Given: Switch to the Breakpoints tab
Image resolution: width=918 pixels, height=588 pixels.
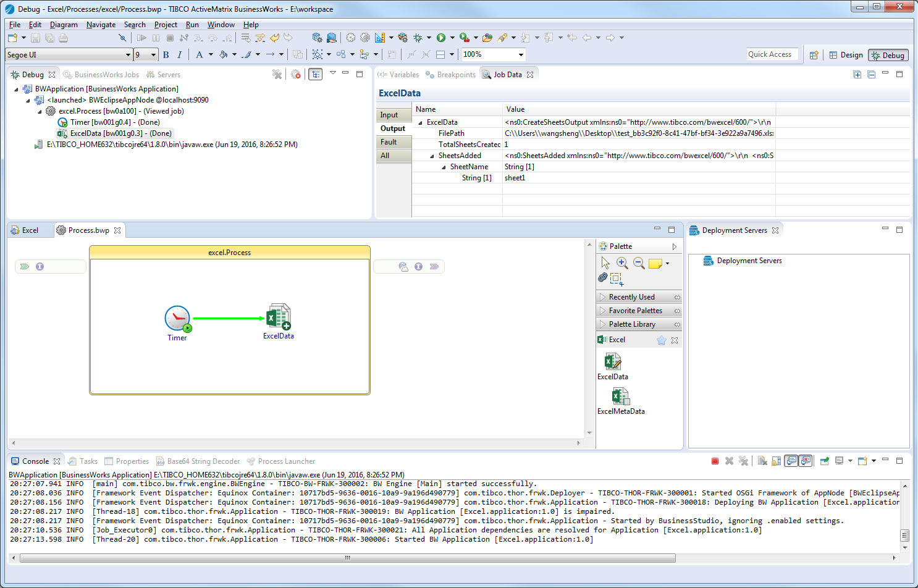Looking at the screenshot, I should click(x=450, y=75).
